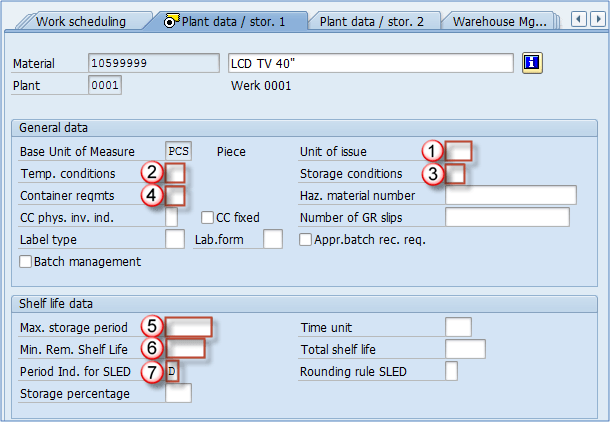Tick the Appr.batch rec. req. checkbox
The width and height of the screenshot is (610, 422).
(x=306, y=239)
